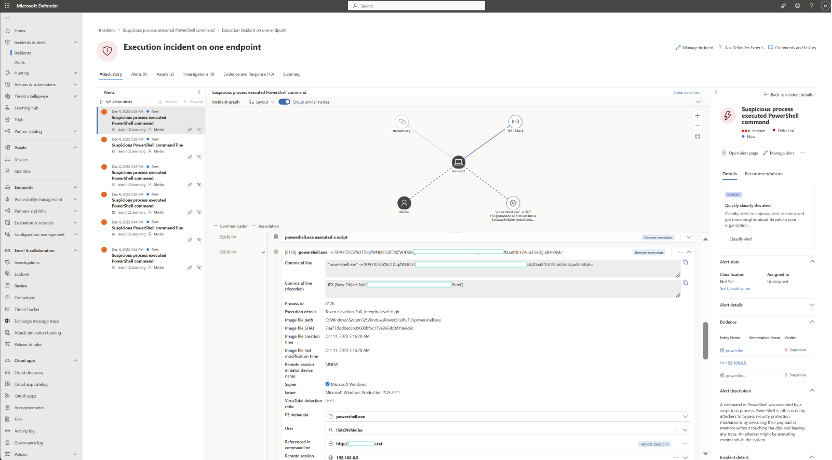Switch to the Assets tab
Image resolution: width=832 pixels, height=460 pixels.
(165, 74)
